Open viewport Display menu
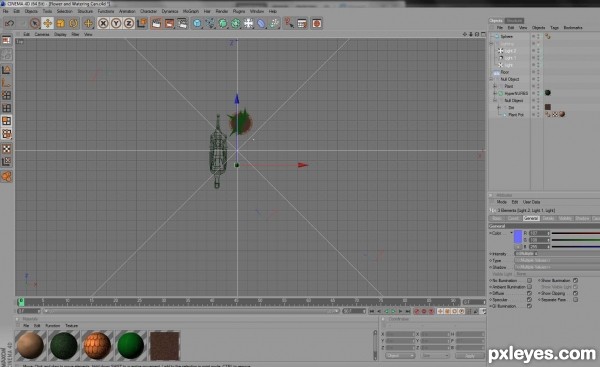The width and height of the screenshot is (600, 367). click(x=60, y=34)
